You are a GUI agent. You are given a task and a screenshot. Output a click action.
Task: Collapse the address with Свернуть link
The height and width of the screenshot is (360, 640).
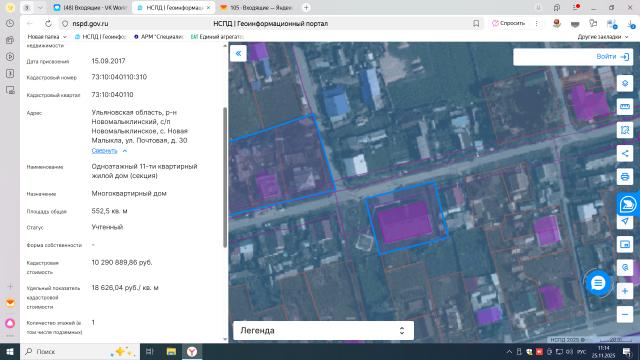pyautogui.click(x=104, y=151)
